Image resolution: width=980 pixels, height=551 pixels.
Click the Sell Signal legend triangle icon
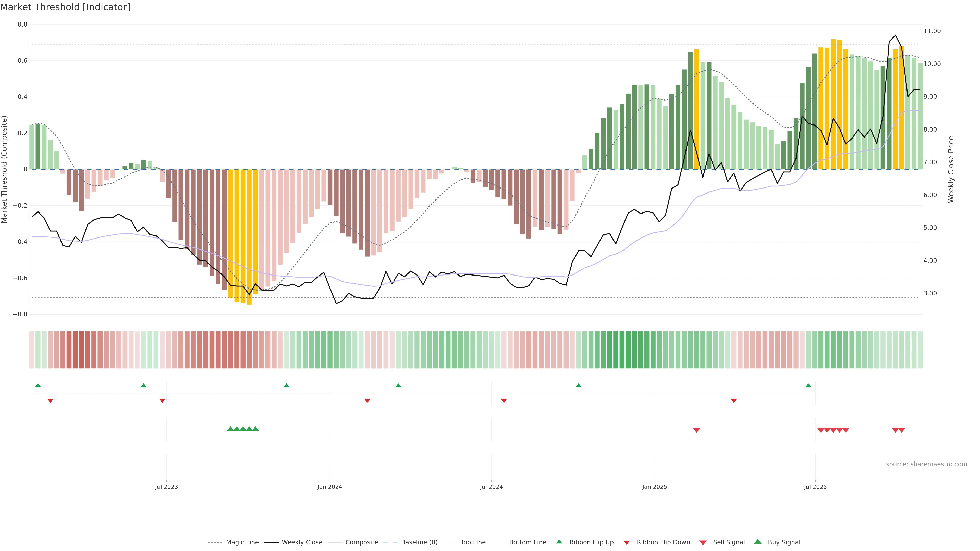[703, 542]
